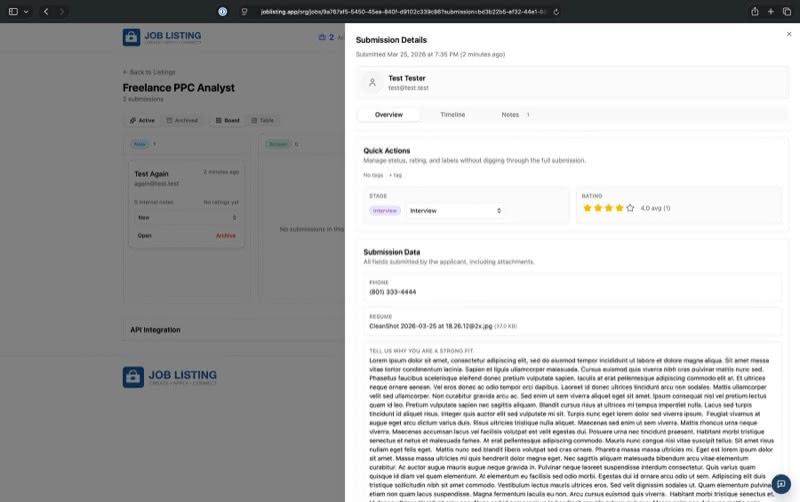800x502 pixels.
Task: Switch to the Timeline tab
Action: (453, 115)
